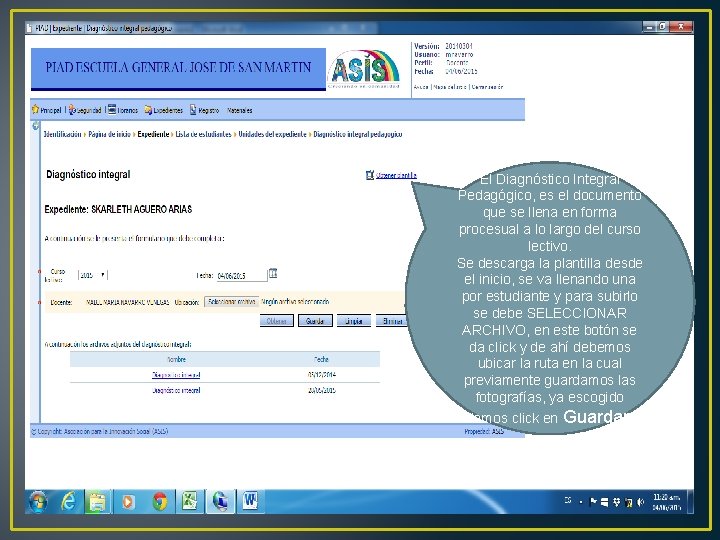The width and height of the screenshot is (720, 540).
Task: Click the Expedientes folder icon
Action: [148, 110]
